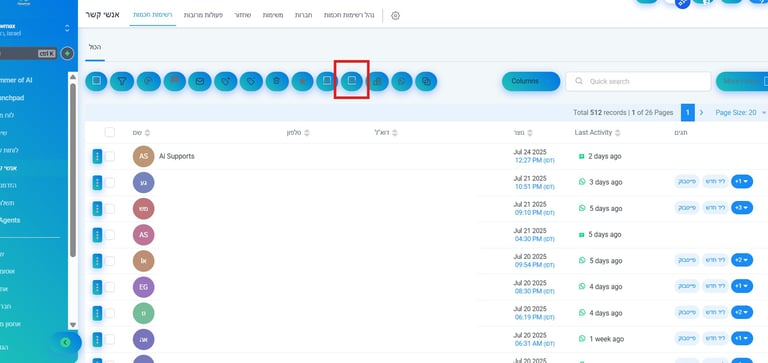This screenshot has width=768, height=363.
Task: Open the funnel filter icon in toolbar
Action: (x=122, y=81)
